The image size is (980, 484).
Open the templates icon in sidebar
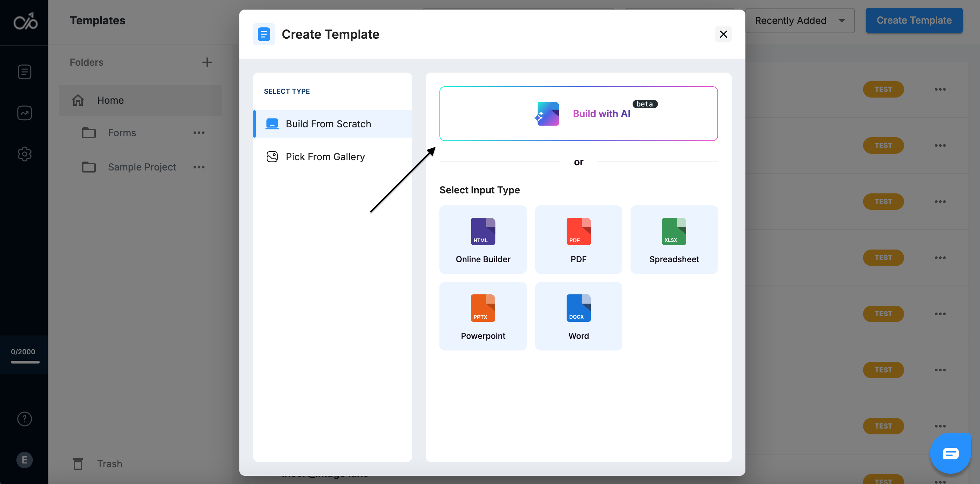(x=24, y=72)
